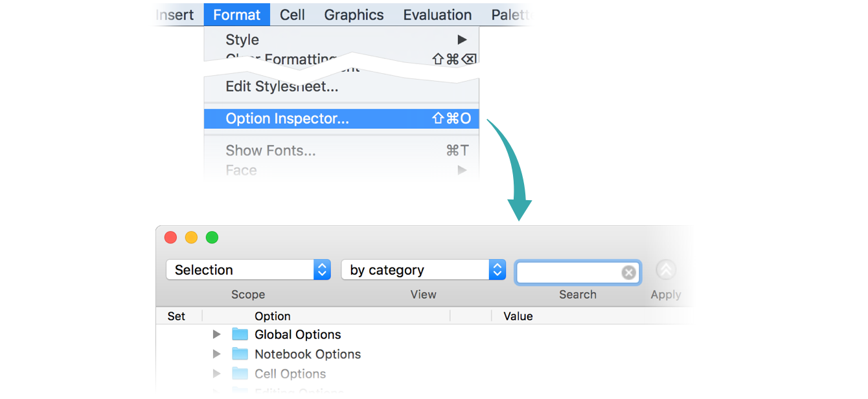
Task: Expand the Cell Options group
Action: point(217,374)
